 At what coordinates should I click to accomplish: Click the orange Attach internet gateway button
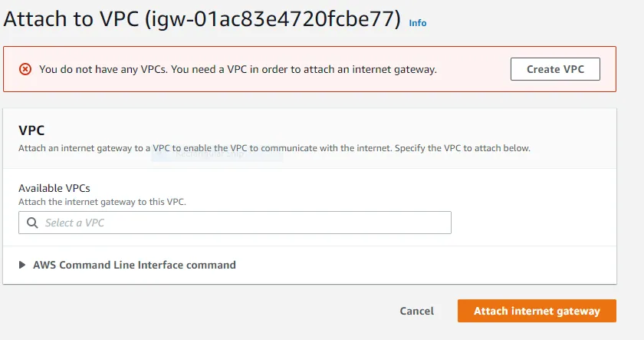[x=537, y=311]
